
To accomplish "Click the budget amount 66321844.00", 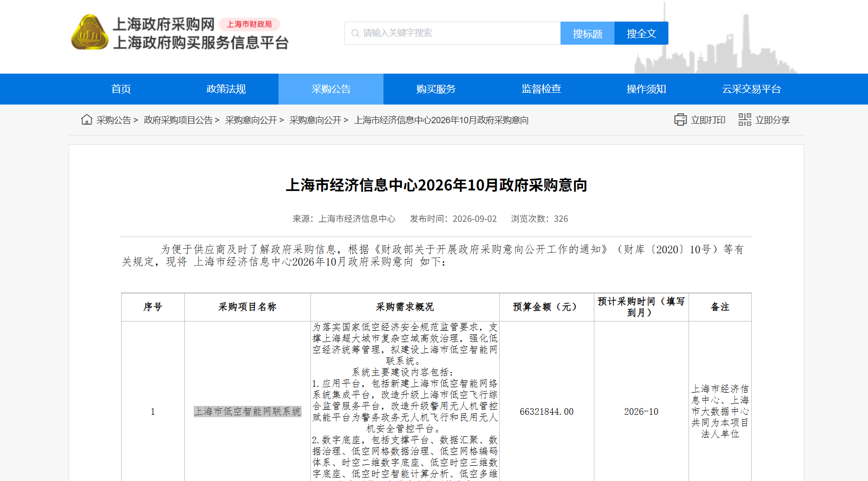I will pyautogui.click(x=547, y=412).
